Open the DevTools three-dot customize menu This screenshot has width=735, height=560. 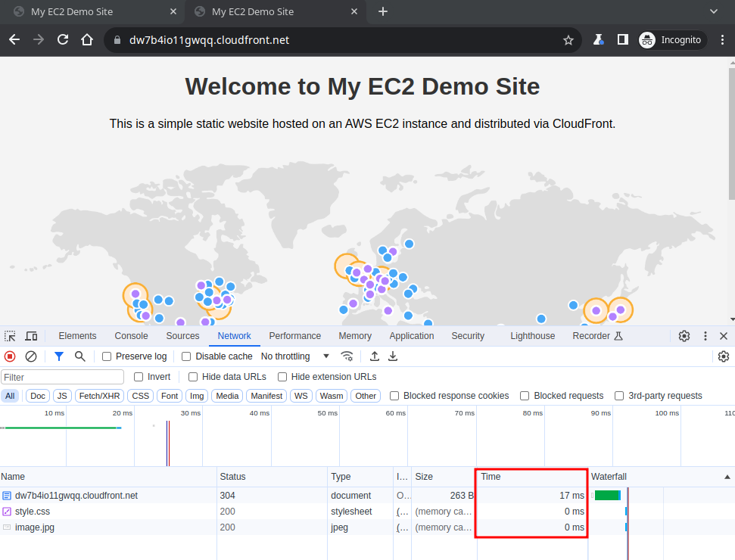pyautogui.click(x=705, y=336)
